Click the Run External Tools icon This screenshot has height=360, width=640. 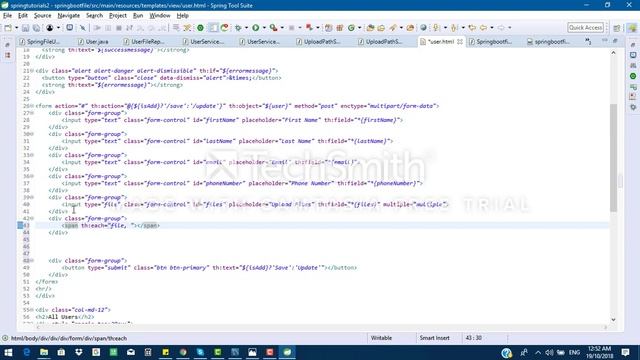[273, 28]
